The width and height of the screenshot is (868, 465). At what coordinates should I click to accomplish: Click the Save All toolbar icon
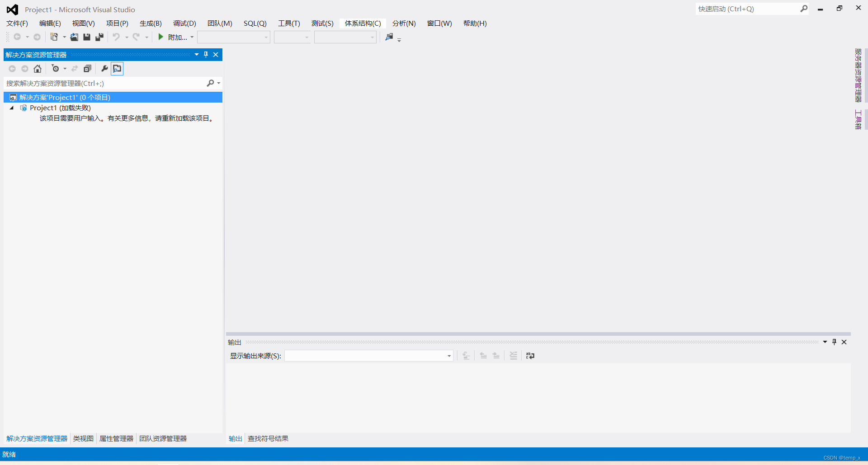point(99,37)
